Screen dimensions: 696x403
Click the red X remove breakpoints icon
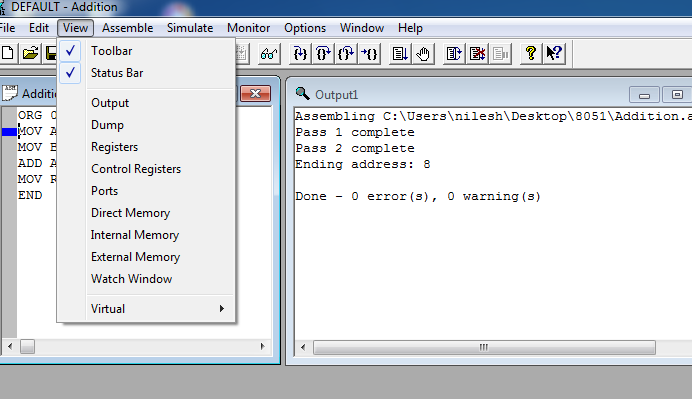click(478, 54)
